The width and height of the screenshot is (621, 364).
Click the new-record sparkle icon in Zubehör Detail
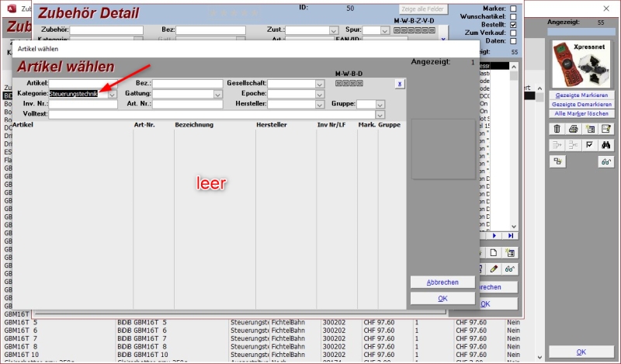pyautogui.click(x=510, y=253)
